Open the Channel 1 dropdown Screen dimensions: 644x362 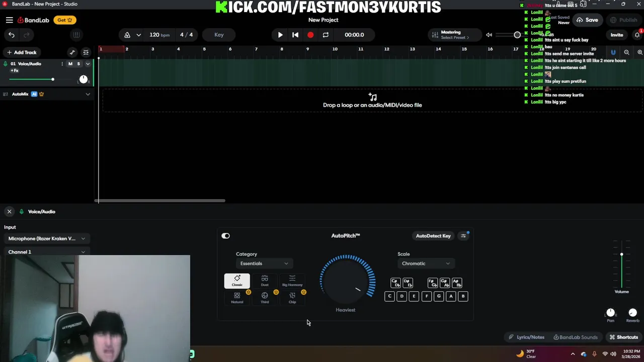pyautogui.click(x=47, y=252)
